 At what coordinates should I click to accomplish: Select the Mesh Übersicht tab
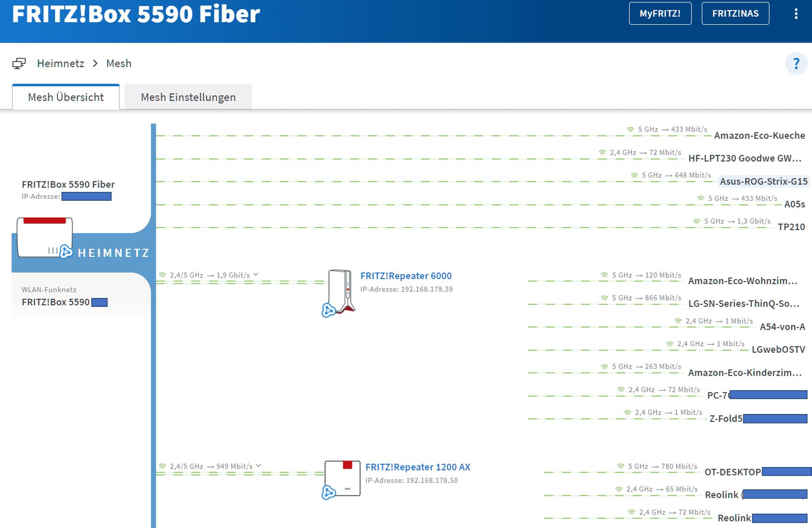[65, 97]
